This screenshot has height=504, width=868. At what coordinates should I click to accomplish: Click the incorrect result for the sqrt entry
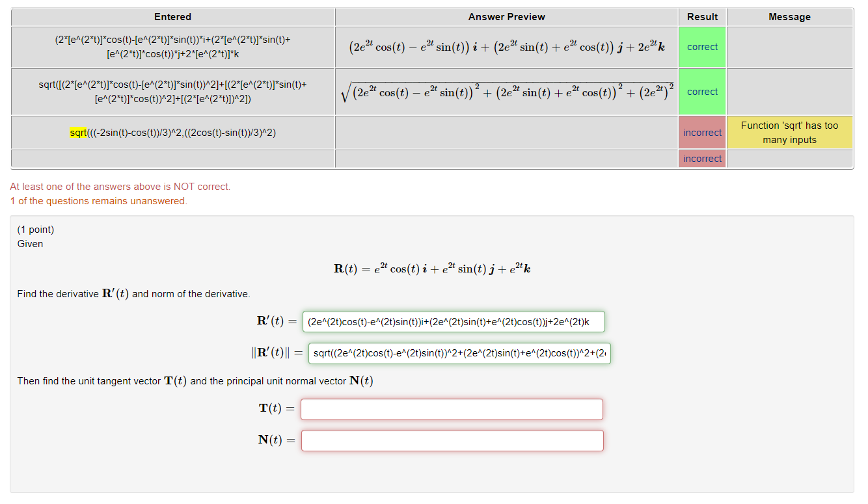click(x=702, y=132)
